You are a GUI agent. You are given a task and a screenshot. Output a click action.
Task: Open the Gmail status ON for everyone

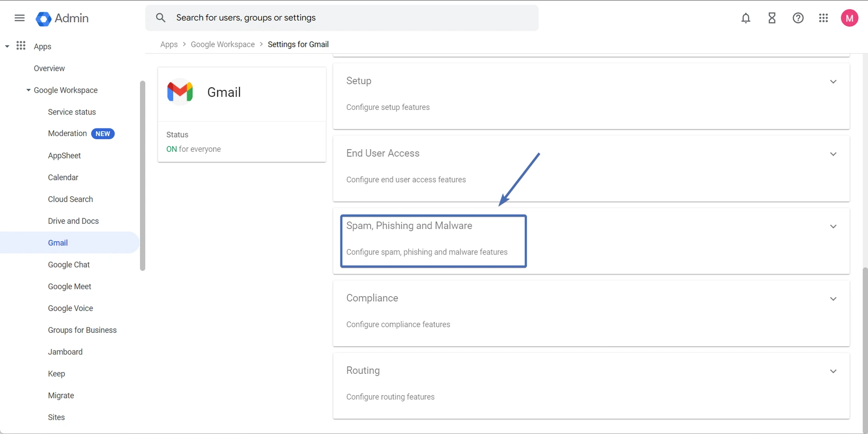[x=193, y=149]
